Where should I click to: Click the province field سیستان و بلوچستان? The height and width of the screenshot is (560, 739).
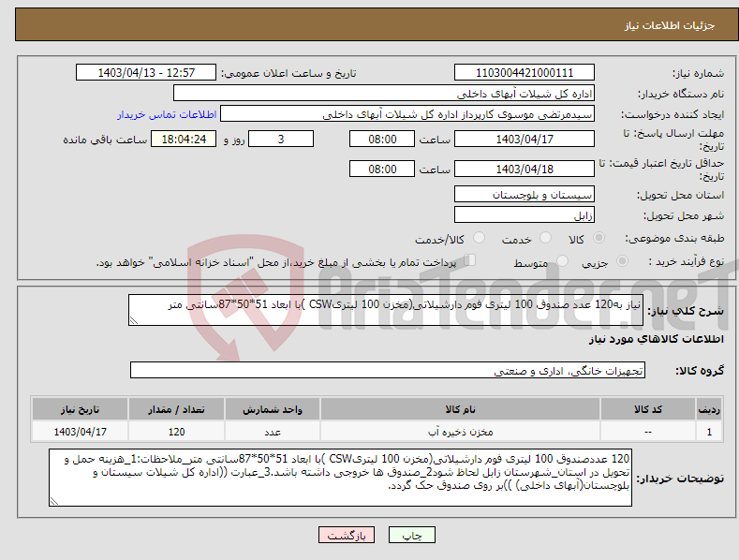click(525, 194)
